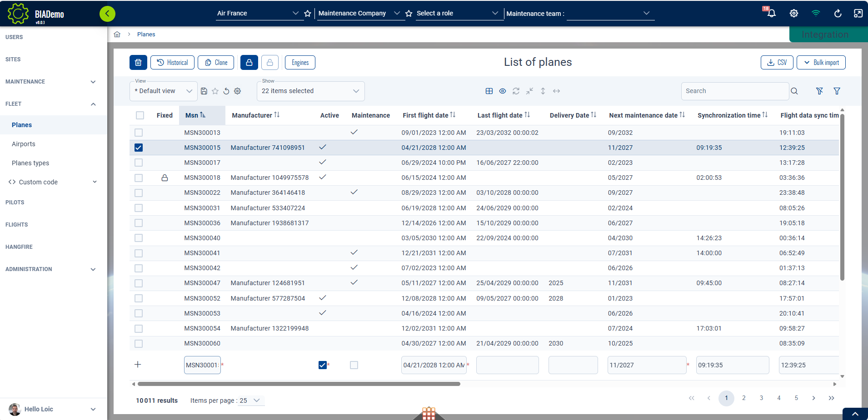
Task: Open view settings gear beside Default view
Action: click(237, 91)
